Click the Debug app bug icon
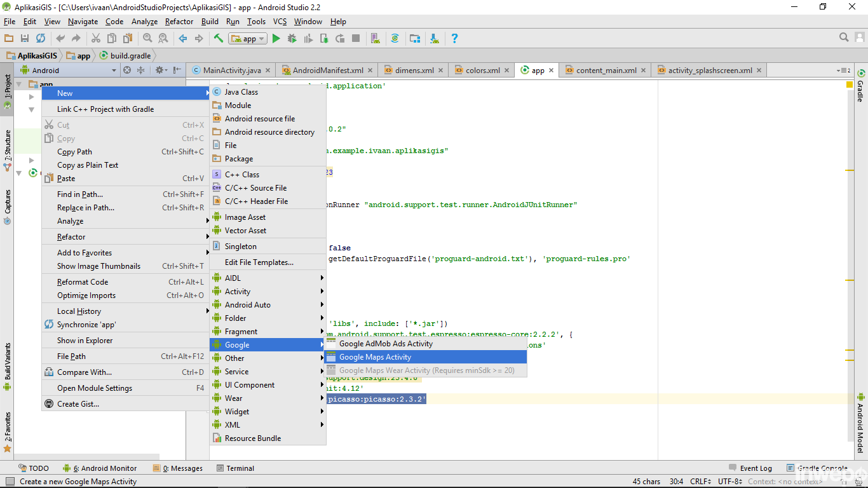This screenshot has width=868, height=488. tap(292, 39)
